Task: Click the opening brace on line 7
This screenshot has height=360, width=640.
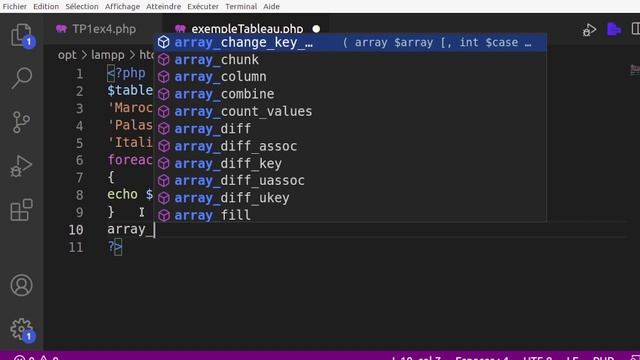Action: 111,178
